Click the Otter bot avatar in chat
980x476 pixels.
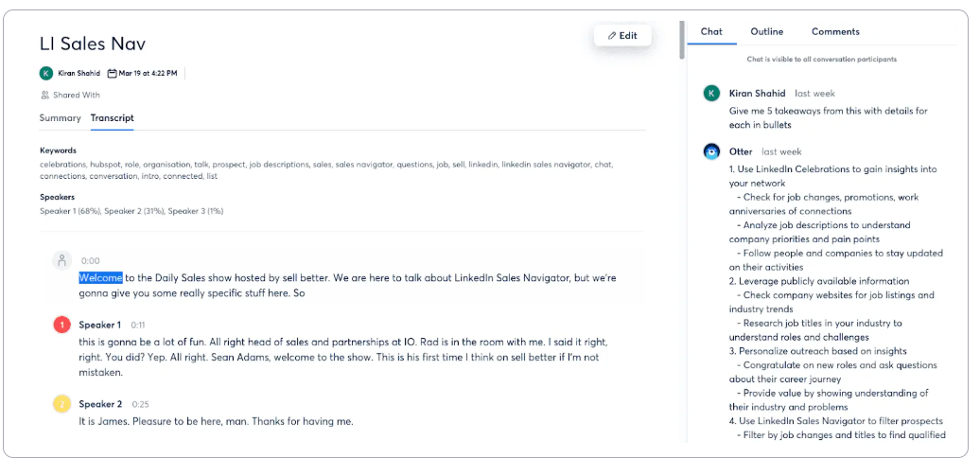(x=712, y=151)
